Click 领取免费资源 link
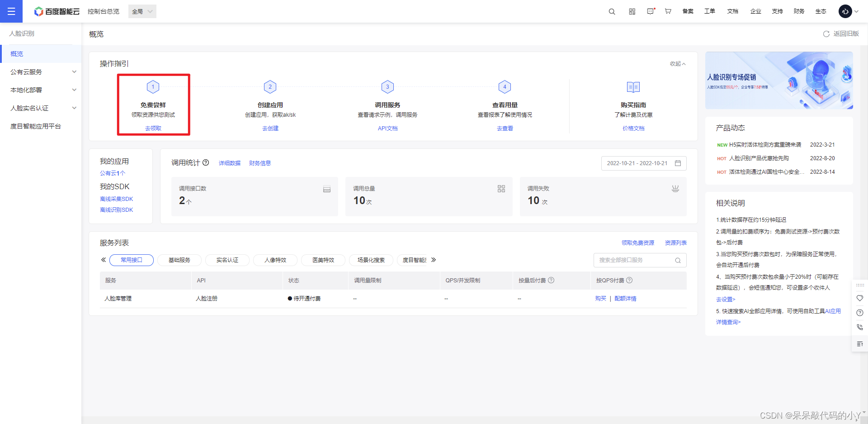Image resolution: width=868 pixels, height=424 pixels. point(638,243)
